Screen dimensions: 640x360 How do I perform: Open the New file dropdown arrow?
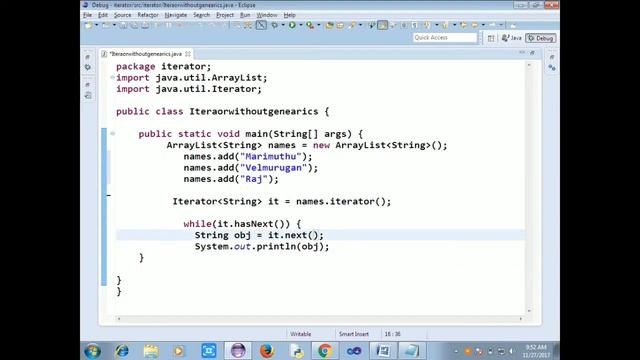[x=97, y=25]
